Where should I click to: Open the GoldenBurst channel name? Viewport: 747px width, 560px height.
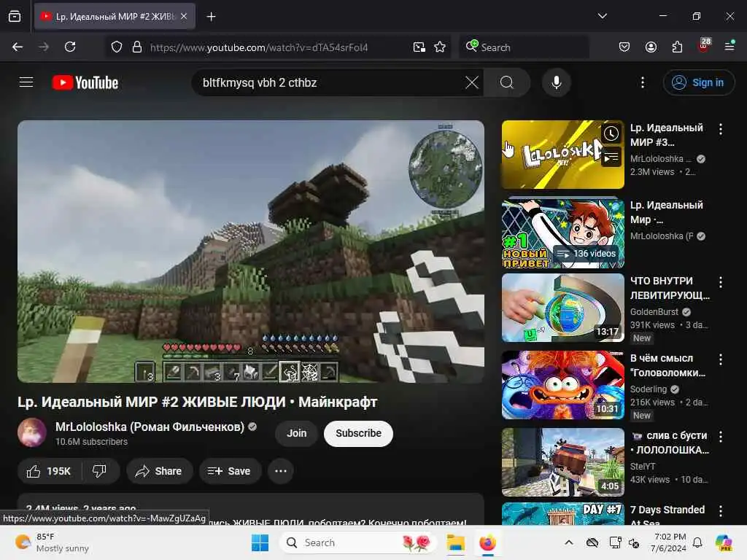coord(654,312)
